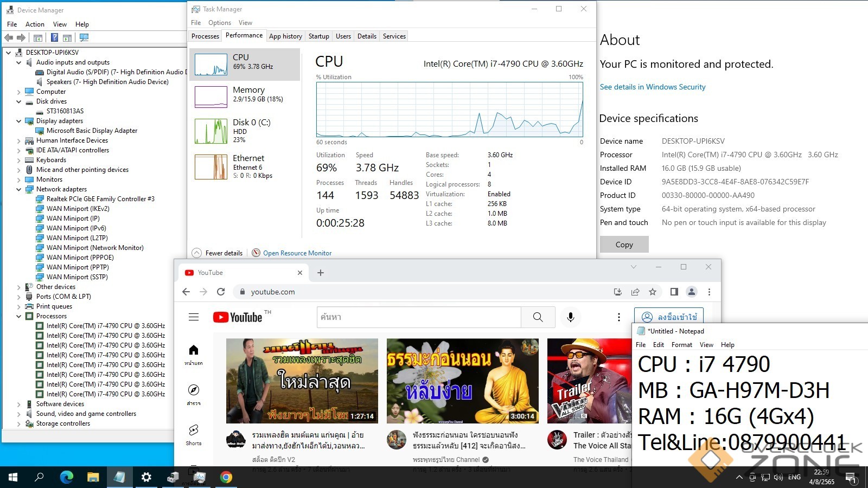The height and width of the screenshot is (488, 868).
Task: Click the install app icon in address bar
Action: point(617,292)
